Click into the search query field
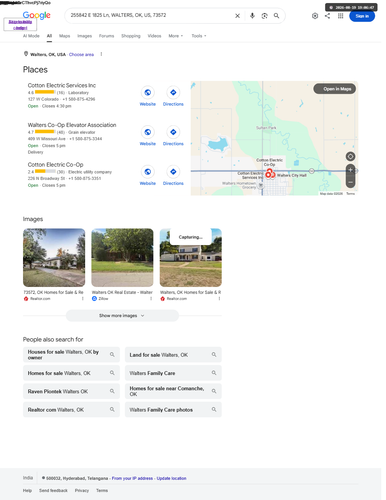This screenshot has height=500, width=386. (x=150, y=15)
